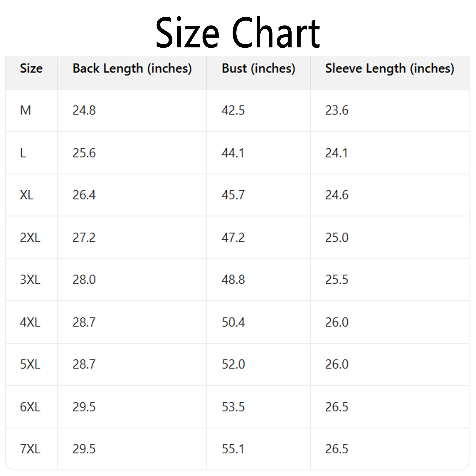Select the 44.1 bust value
This screenshot has height=476, width=476.
[233, 153]
